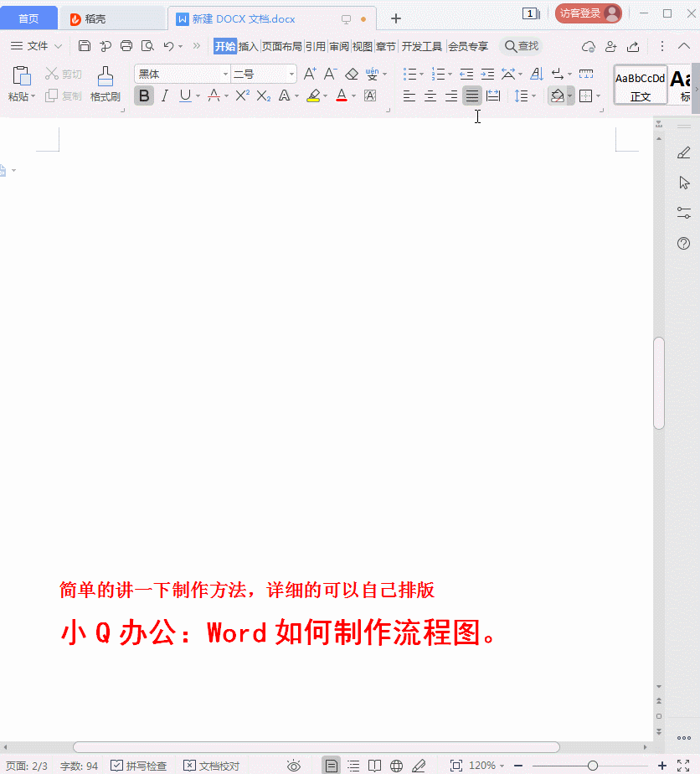Click the Undo arrow icon

[168, 46]
